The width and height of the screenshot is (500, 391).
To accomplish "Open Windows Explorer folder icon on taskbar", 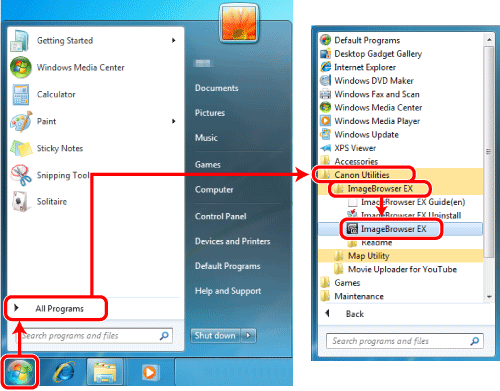I will (x=105, y=372).
